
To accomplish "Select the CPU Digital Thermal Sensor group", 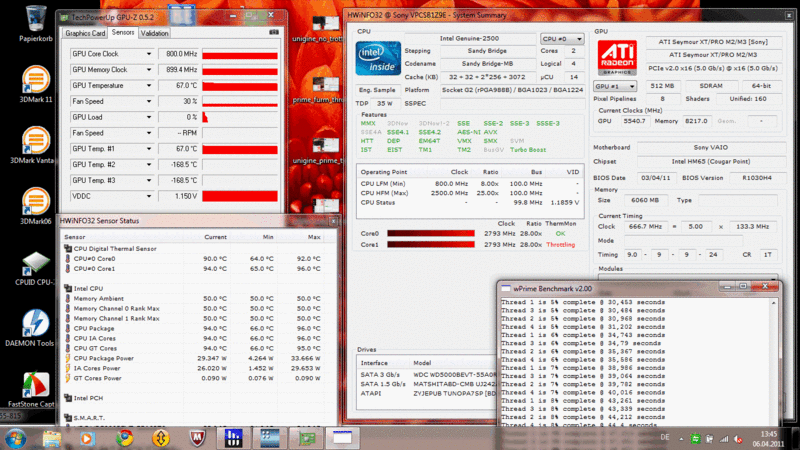I will coord(115,248).
